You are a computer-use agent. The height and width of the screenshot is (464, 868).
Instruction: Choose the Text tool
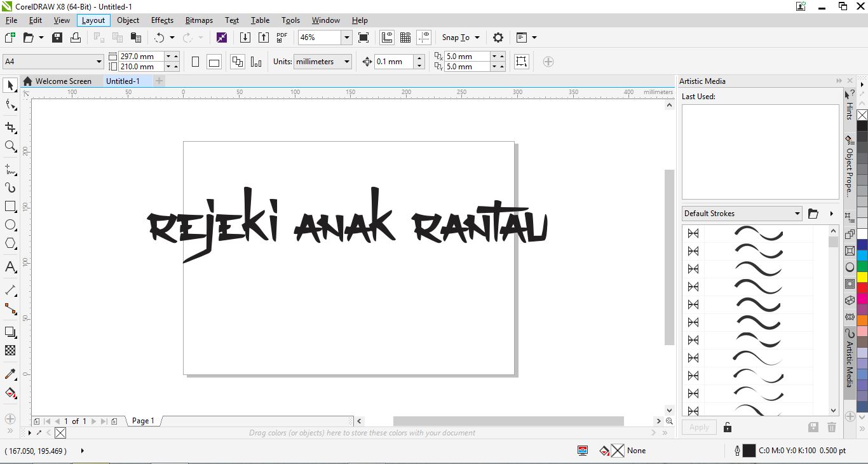tap(10, 267)
